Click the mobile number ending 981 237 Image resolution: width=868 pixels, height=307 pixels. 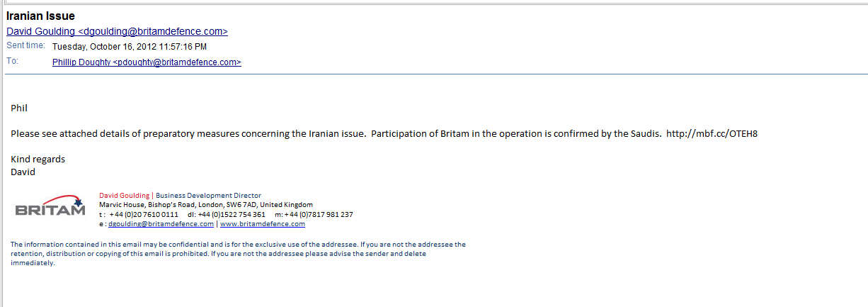pos(319,215)
